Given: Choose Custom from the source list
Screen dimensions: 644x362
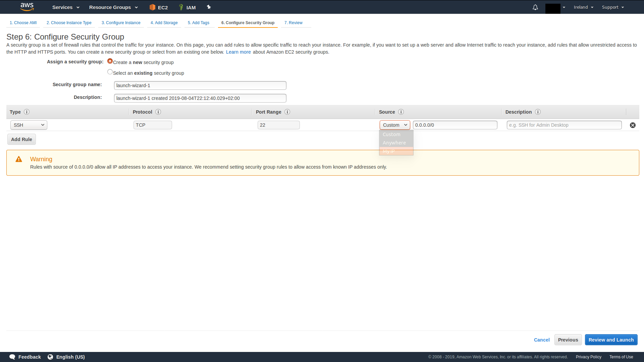Looking at the screenshot, I should coord(396,134).
